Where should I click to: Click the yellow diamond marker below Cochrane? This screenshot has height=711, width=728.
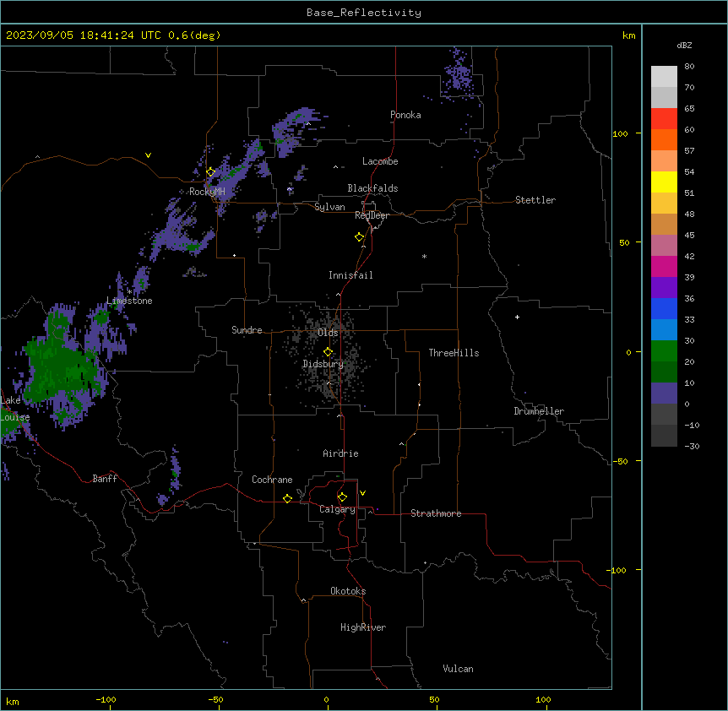(x=287, y=498)
